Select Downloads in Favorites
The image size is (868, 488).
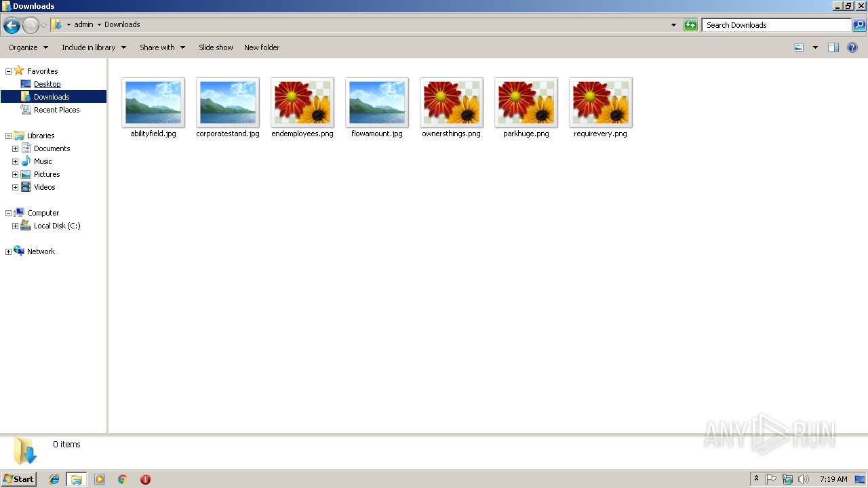53,97
